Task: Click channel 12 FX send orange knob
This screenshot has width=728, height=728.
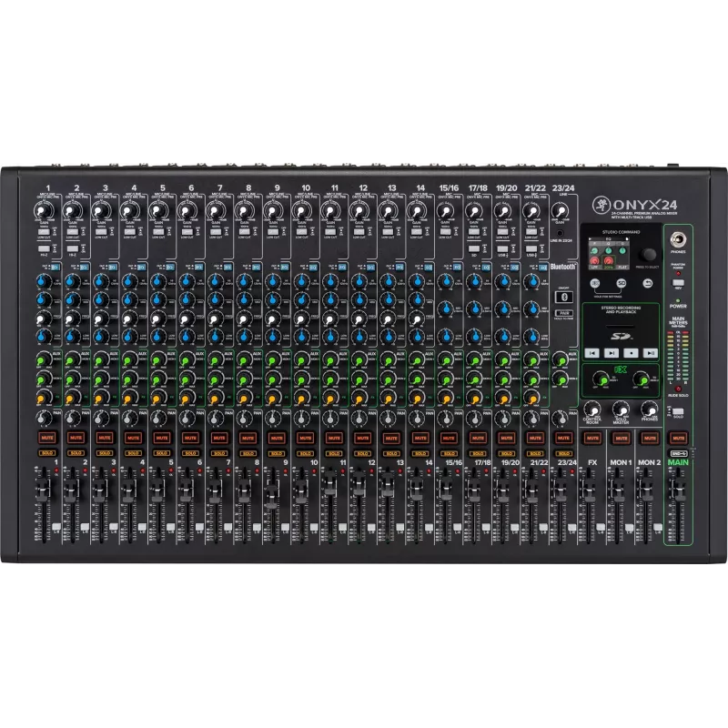Action: (359, 398)
